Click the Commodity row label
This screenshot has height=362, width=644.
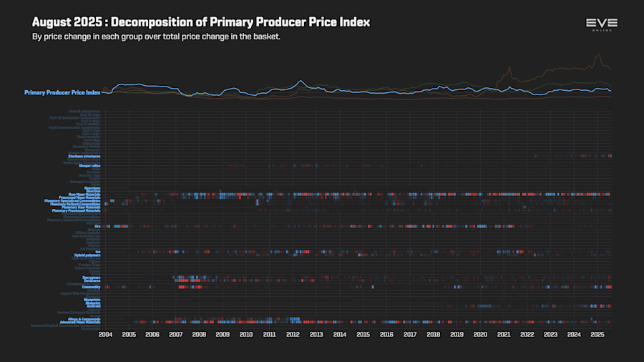pos(91,288)
